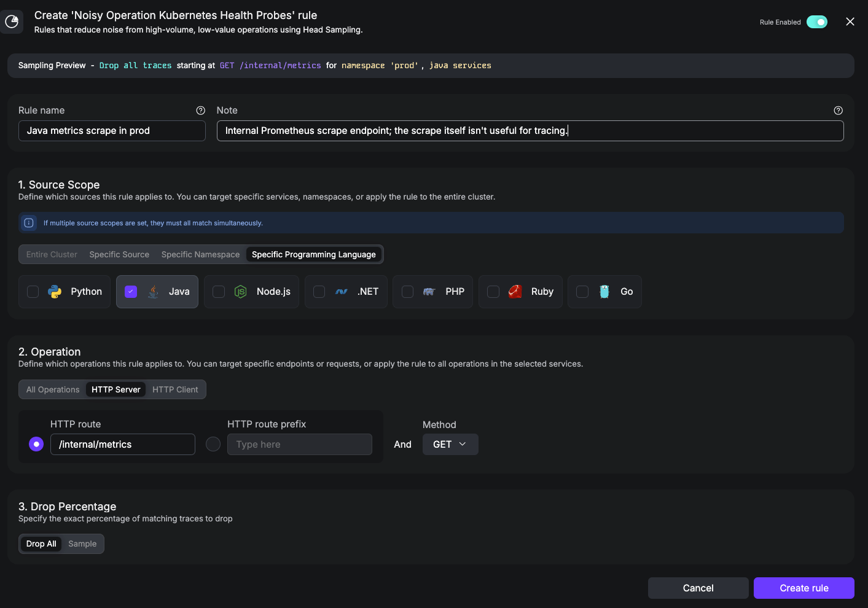Click the Note help icon
Image resolution: width=868 pixels, height=608 pixels.
click(x=838, y=111)
